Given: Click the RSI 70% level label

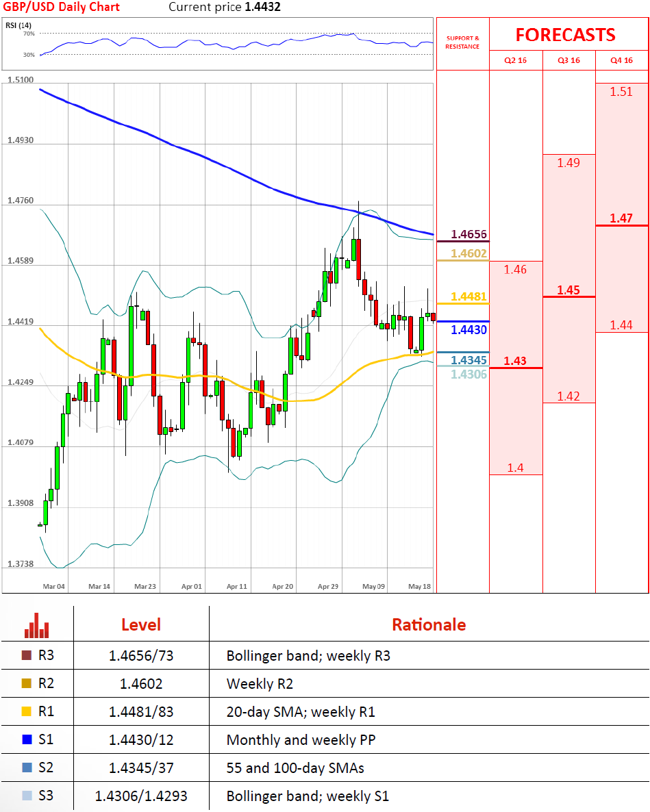Looking at the screenshot, I should click(x=29, y=34).
